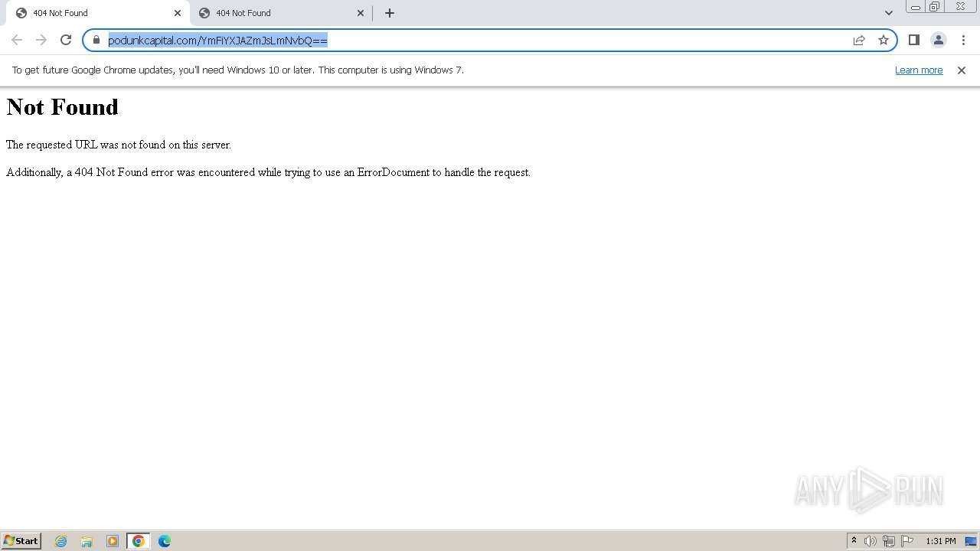Restore down the Chrome window

(x=935, y=7)
